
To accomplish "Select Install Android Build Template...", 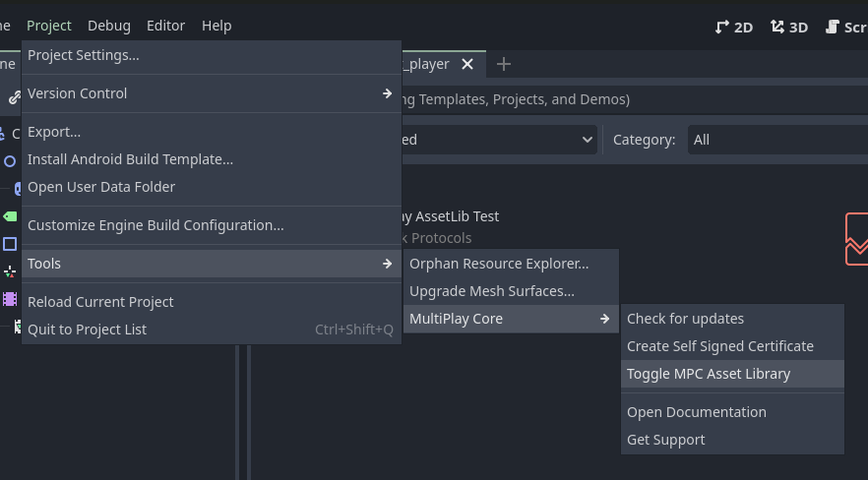I will [x=212, y=159].
